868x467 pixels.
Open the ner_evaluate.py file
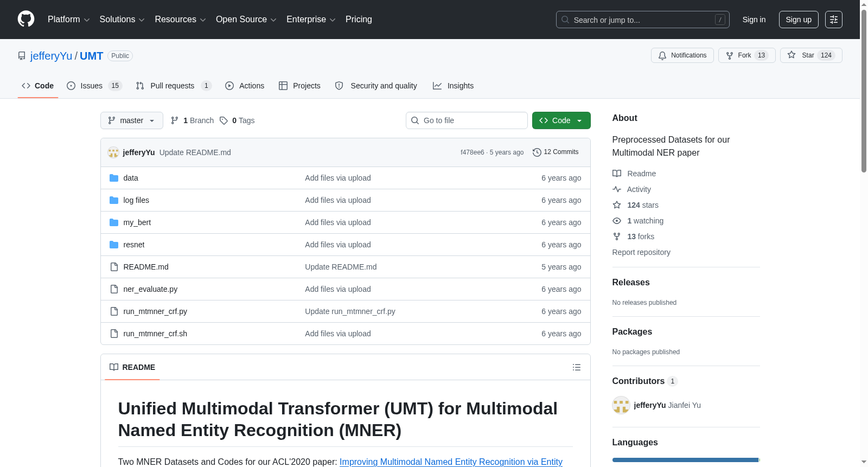150,289
